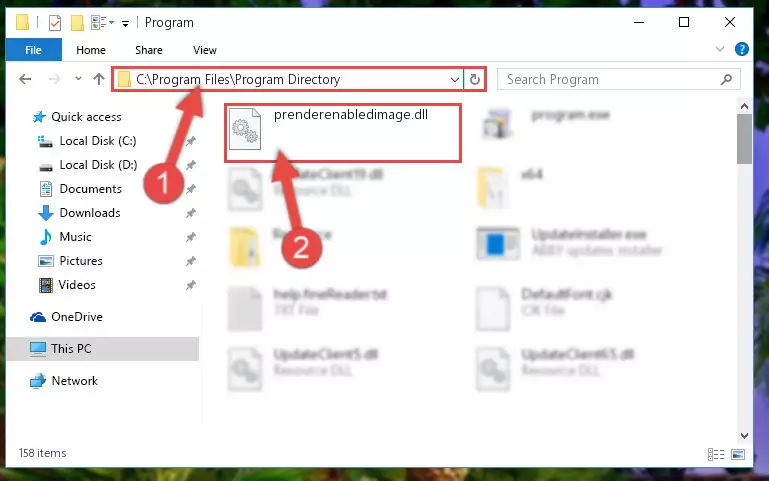The width and height of the screenshot is (769, 481).
Task: Select OneDrive in navigation pane
Action: [x=77, y=317]
